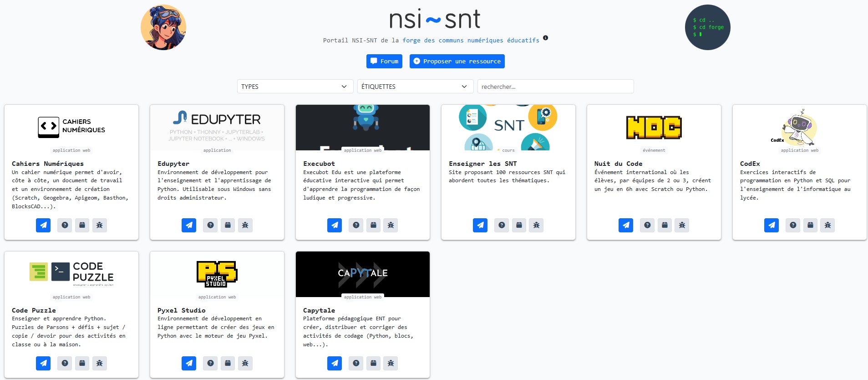
Task: Click the Edupyter banner image
Action: click(x=217, y=128)
